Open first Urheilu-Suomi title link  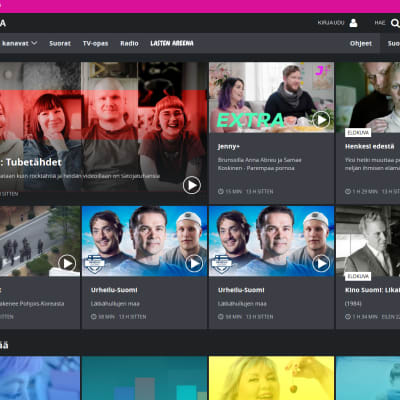114,290
